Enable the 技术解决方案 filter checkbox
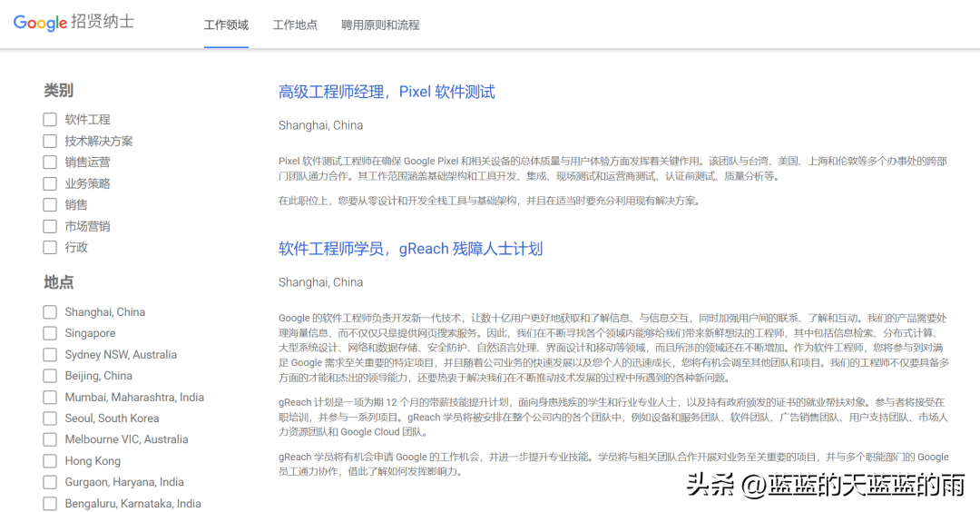 [50, 141]
